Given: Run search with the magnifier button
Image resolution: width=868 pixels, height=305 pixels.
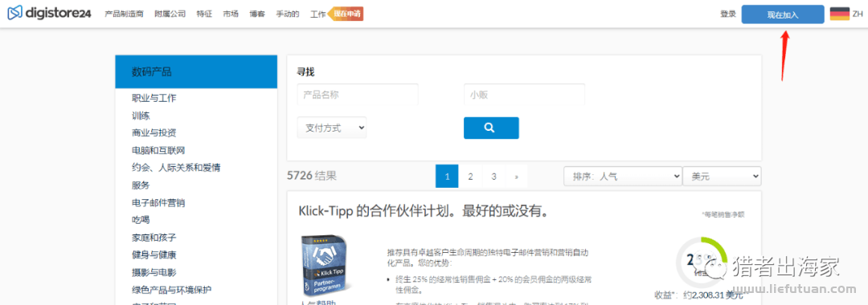Looking at the screenshot, I should [x=491, y=128].
